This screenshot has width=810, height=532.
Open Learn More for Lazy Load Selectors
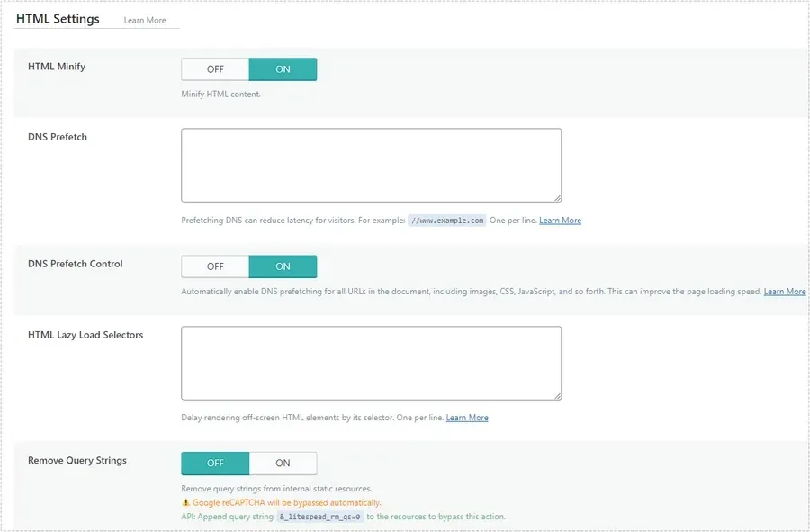tap(467, 418)
